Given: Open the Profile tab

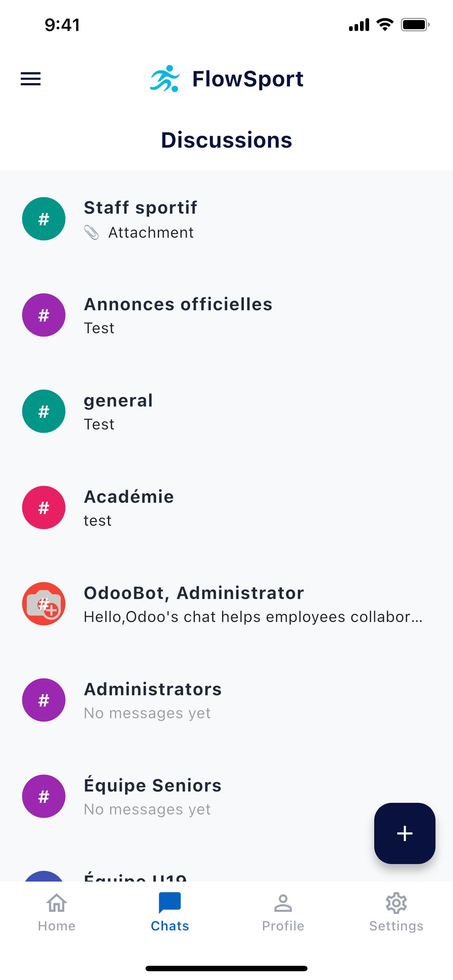Looking at the screenshot, I should tap(283, 912).
